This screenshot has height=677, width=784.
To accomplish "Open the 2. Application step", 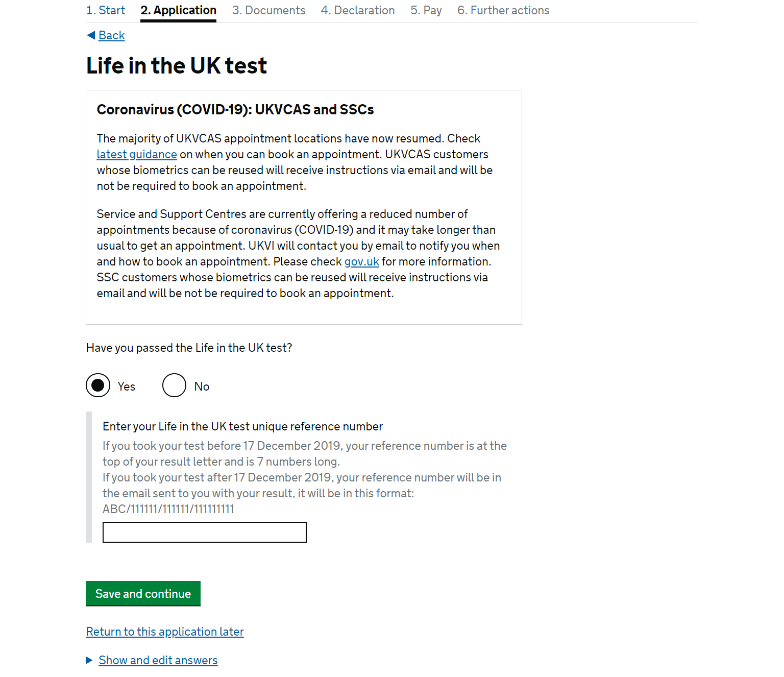I will tap(179, 10).
